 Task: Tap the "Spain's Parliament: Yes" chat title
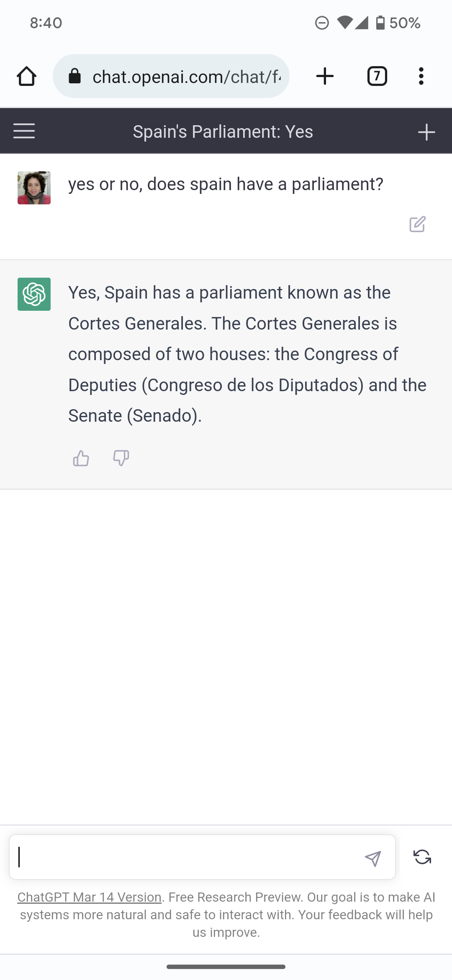coord(223,132)
